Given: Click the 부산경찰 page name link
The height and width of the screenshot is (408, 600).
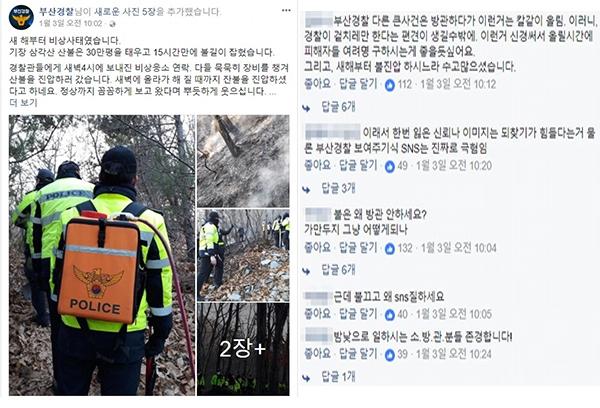Looking at the screenshot, I should tap(57, 11).
